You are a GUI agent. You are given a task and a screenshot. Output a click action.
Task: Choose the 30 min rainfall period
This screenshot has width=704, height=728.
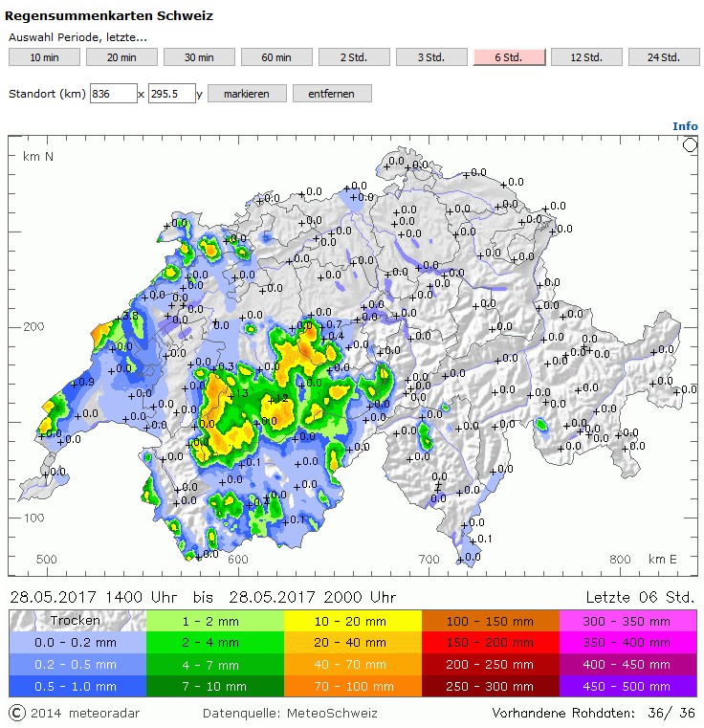[199, 57]
